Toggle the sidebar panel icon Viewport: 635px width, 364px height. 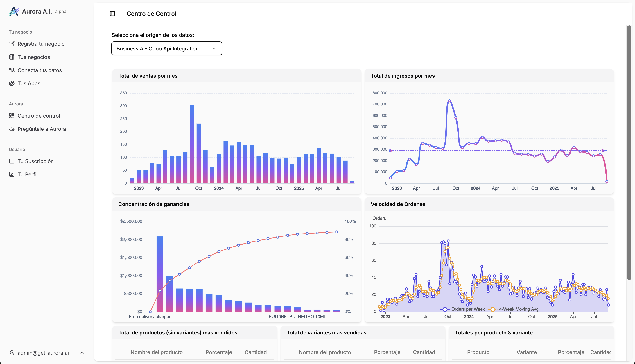(112, 14)
